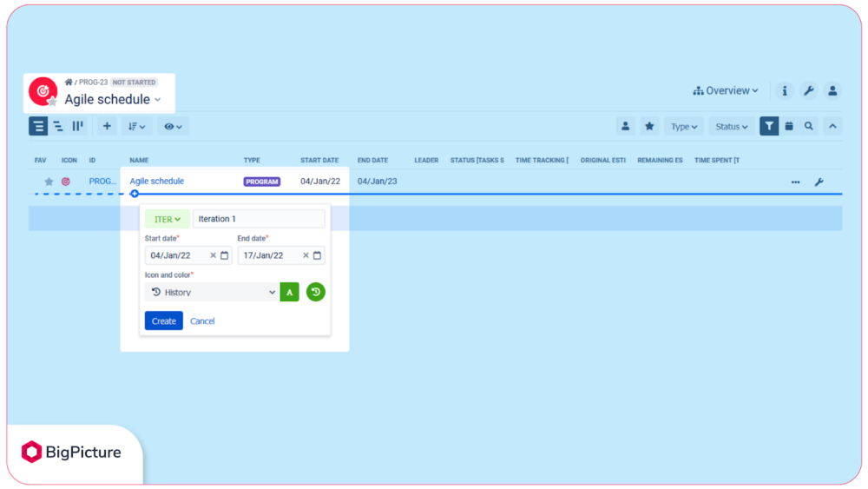The image size is (868, 489).
Task: Toggle the funnel filter button
Action: point(769,126)
